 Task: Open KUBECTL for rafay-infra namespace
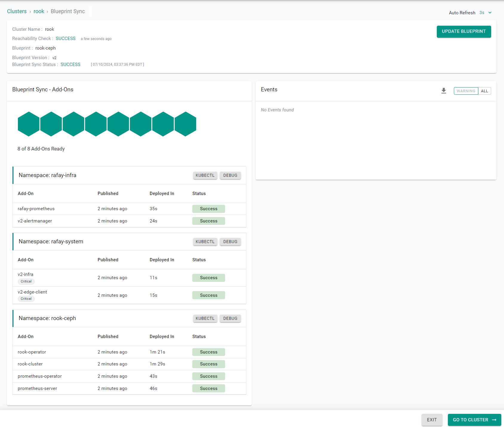click(x=205, y=175)
